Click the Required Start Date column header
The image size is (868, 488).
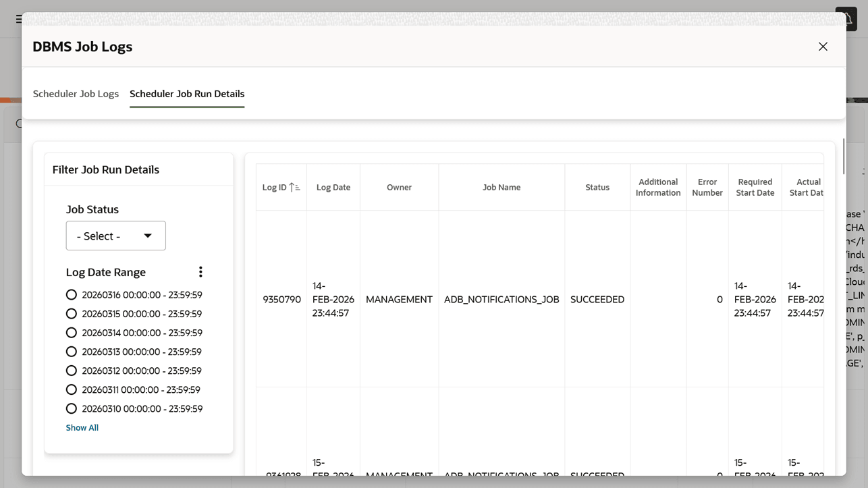click(755, 187)
